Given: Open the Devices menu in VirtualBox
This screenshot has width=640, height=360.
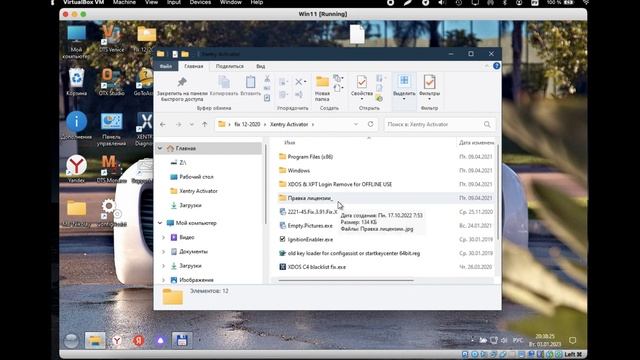Looking at the screenshot, I should coord(200,2).
